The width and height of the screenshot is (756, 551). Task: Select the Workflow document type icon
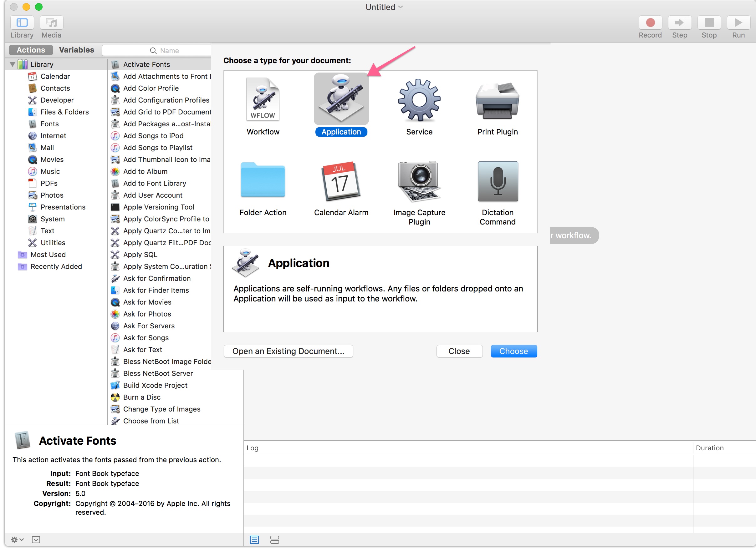pyautogui.click(x=263, y=99)
